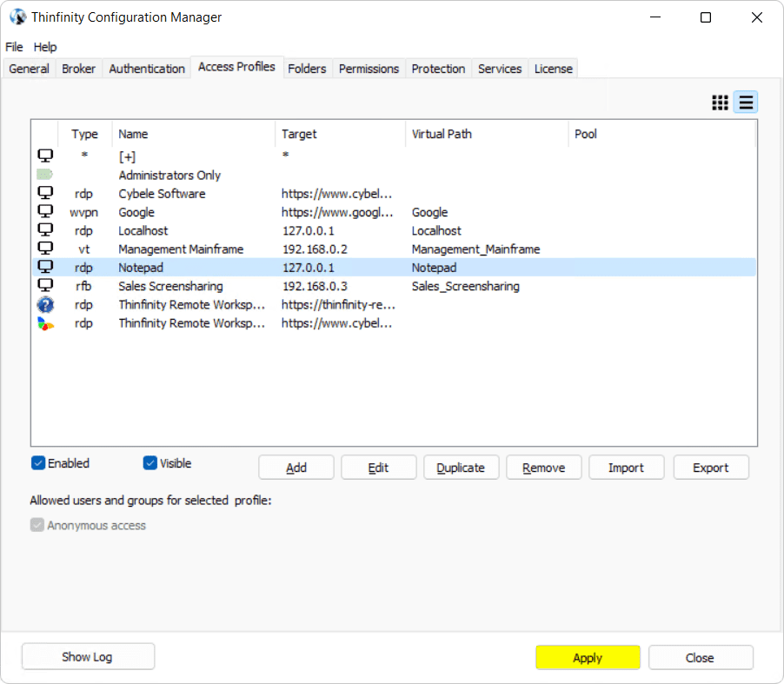Sort by the Target column header
Screen dimensions: 784x684
(x=341, y=134)
